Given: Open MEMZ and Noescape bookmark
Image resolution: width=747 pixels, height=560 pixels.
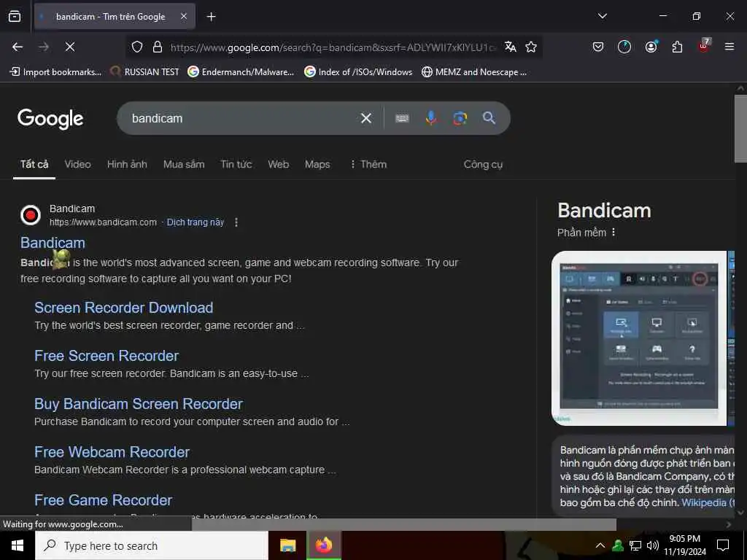Looking at the screenshot, I should (474, 72).
